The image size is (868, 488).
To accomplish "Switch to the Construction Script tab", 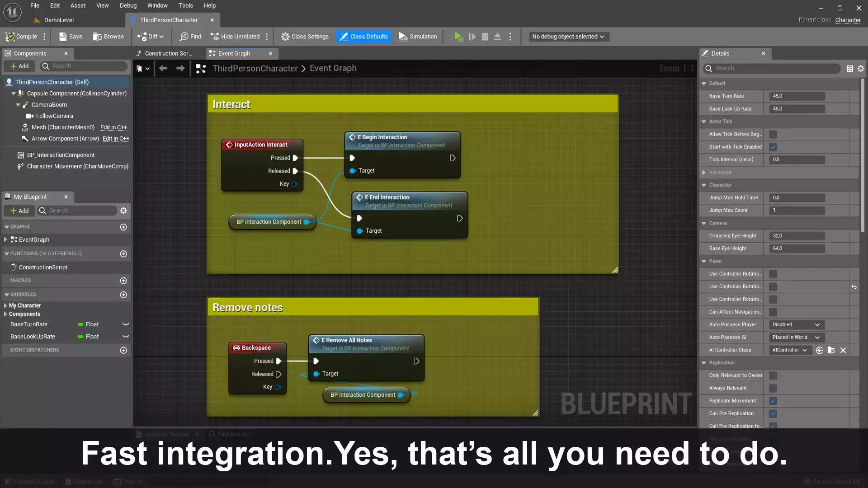I will coord(167,53).
